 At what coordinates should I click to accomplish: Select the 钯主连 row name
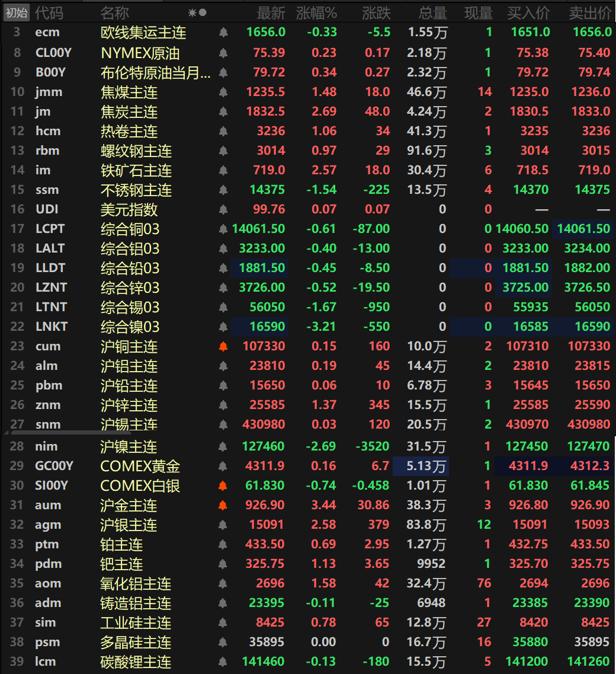(121, 564)
